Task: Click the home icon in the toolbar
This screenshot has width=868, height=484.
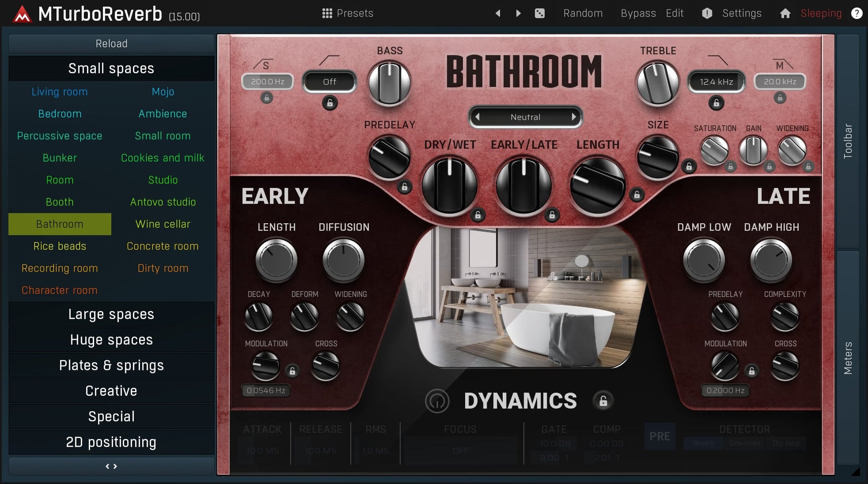Action: click(x=785, y=13)
